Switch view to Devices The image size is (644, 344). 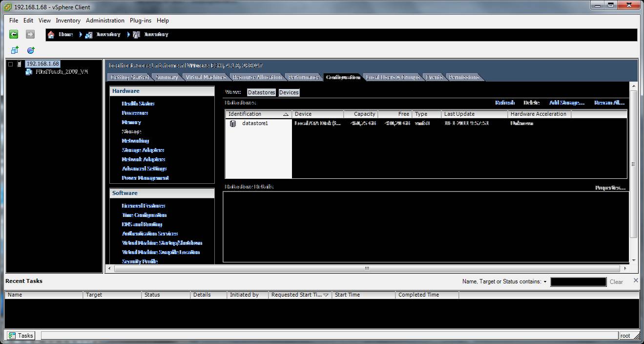[x=289, y=92]
